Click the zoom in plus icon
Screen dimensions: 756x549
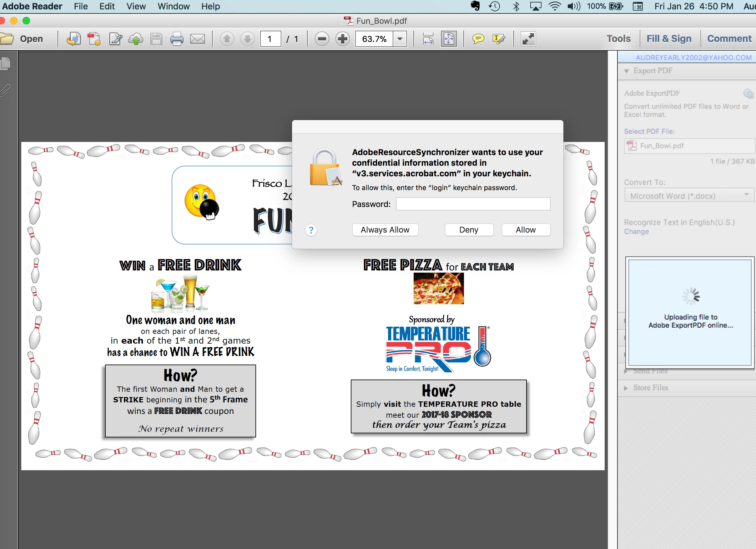(x=342, y=39)
